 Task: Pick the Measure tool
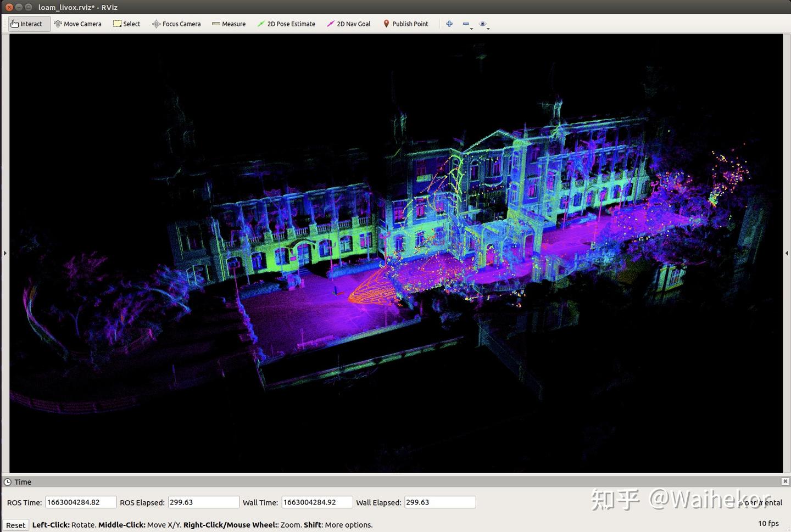(x=229, y=24)
